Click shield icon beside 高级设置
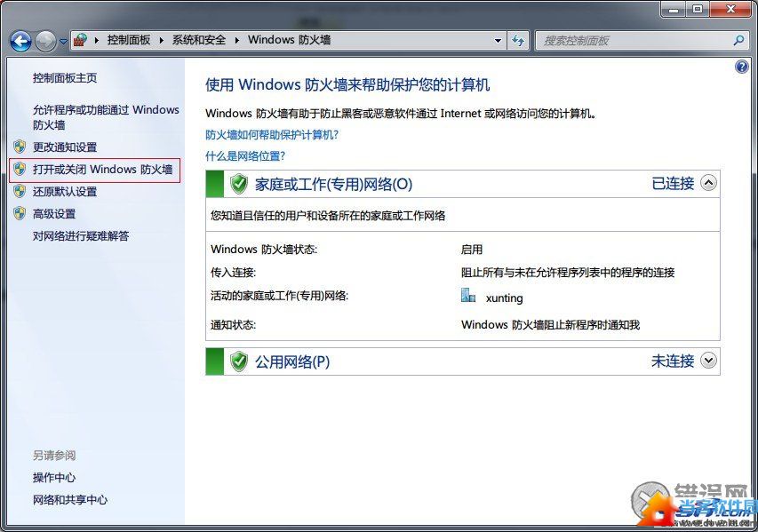The width and height of the screenshot is (758, 532). click(x=20, y=213)
